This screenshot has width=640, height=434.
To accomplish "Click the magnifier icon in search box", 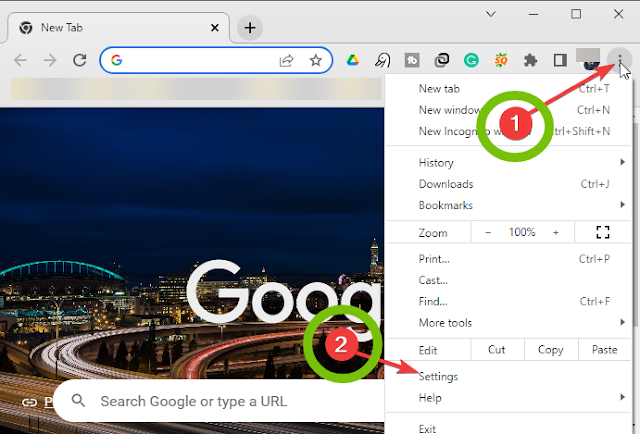I will tap(78, 401).
